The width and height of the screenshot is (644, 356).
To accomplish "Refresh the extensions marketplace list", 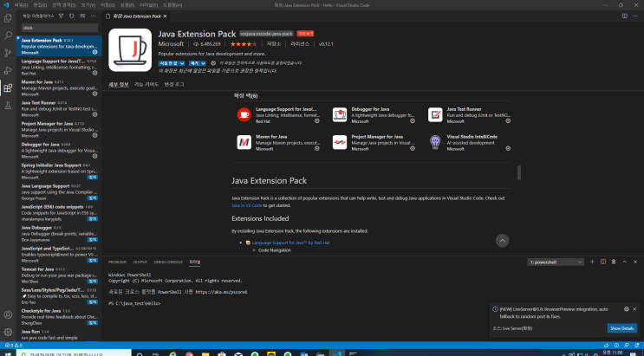I will point(71,16).
